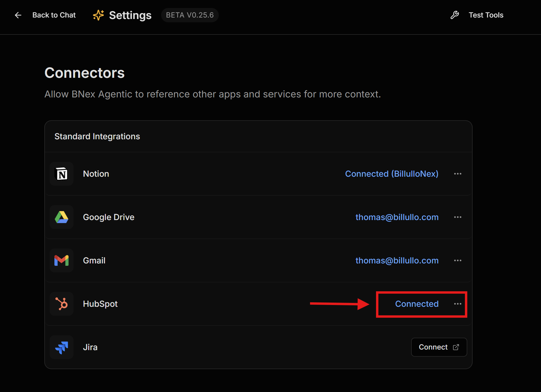Go back via Back to Chat
541x392 pixels.
[x=54, y=15]
